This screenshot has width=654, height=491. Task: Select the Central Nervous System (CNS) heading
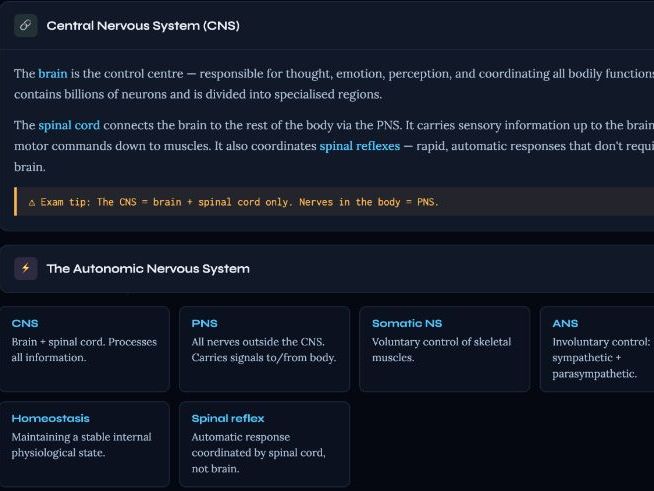(x=143, y=26)
